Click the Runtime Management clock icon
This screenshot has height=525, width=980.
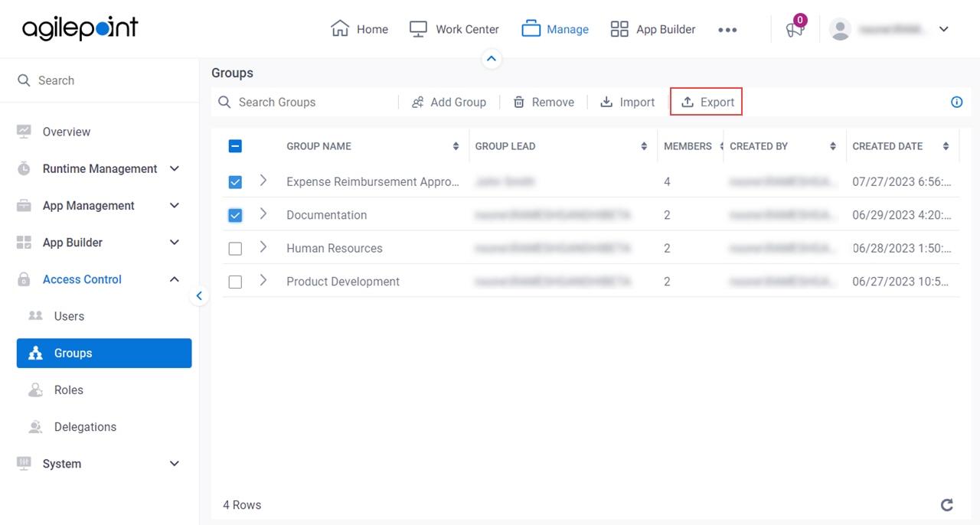tap(24, 168)
